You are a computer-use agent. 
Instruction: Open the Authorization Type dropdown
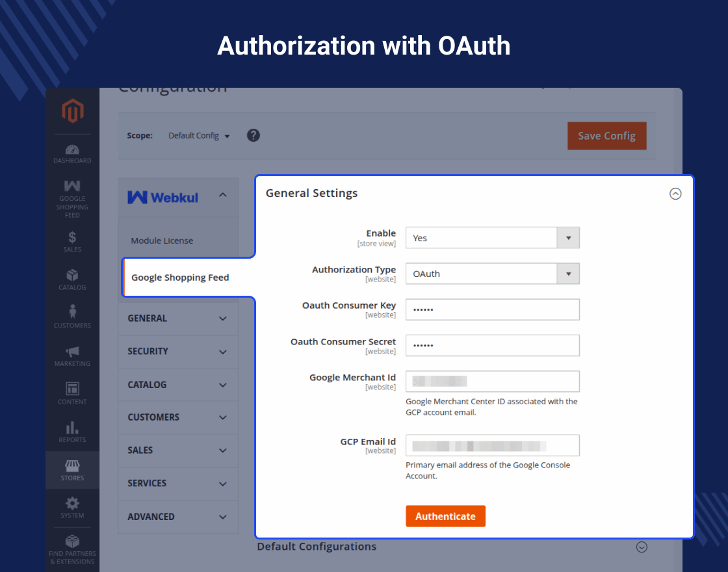pos(492,274)
